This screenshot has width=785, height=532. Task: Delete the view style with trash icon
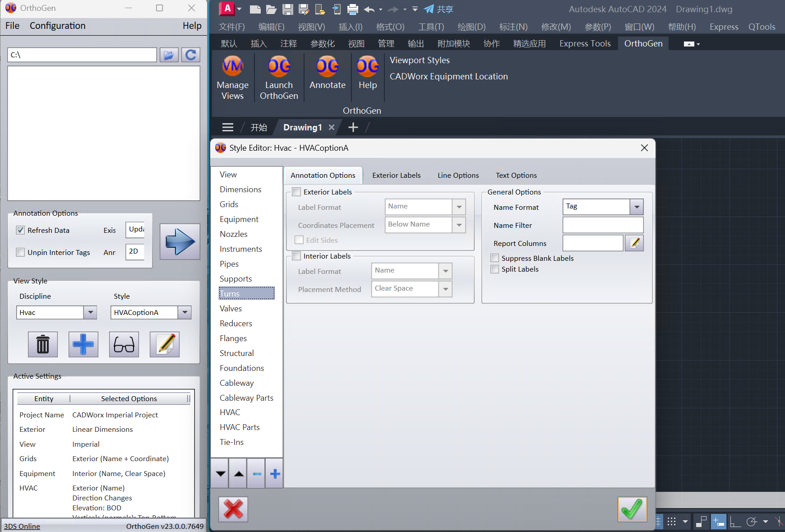[x=43, y=344]
